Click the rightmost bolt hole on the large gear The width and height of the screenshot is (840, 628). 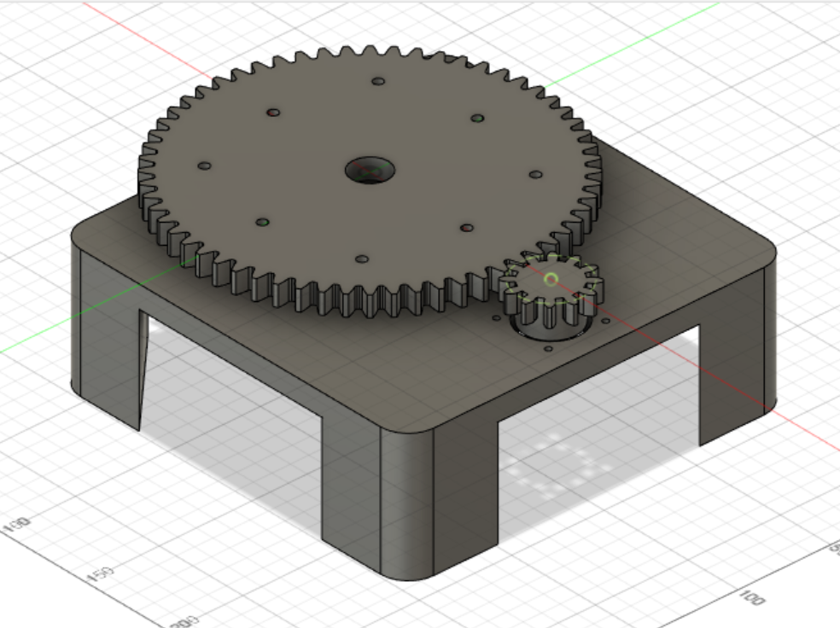point(535,174)
